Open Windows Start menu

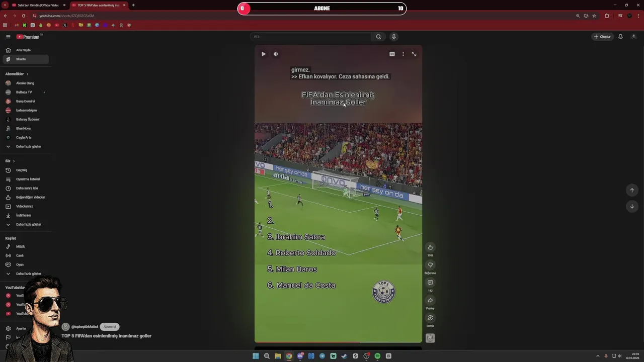pos(256,356)
